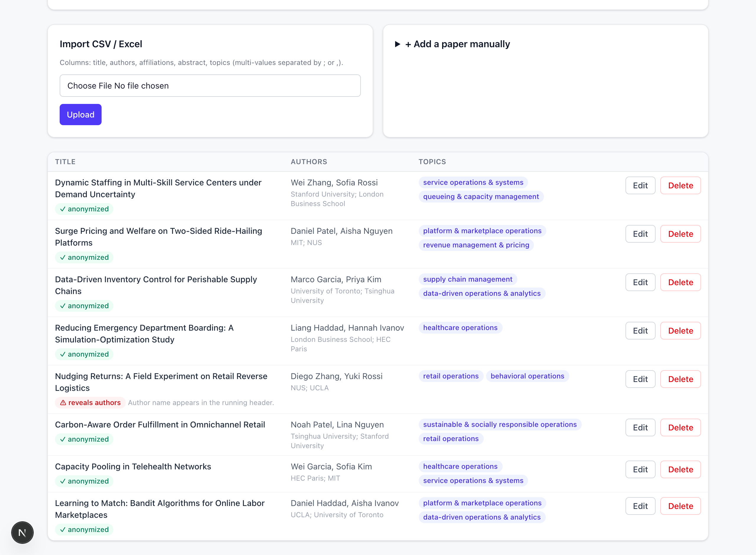Click the anonymized badge under Surge Pricing
The width and height of the screenshot is (756, 555).
coord(84,257)
